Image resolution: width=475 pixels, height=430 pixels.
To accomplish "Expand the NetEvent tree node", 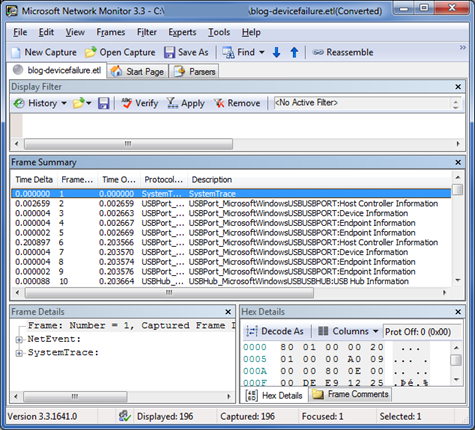I will [x=19, y=340].
